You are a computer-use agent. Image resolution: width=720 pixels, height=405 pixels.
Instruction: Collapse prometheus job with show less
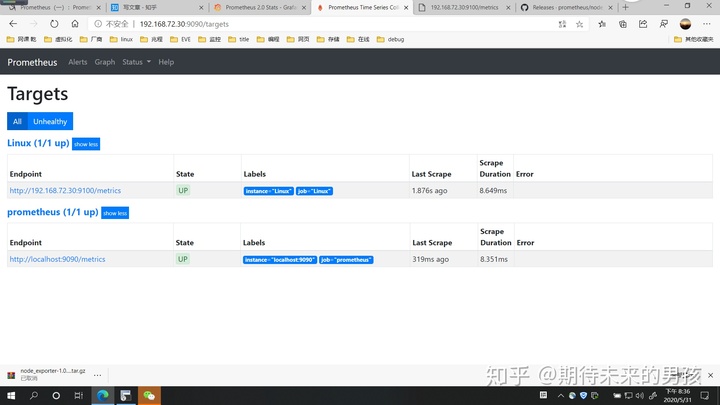115,213
